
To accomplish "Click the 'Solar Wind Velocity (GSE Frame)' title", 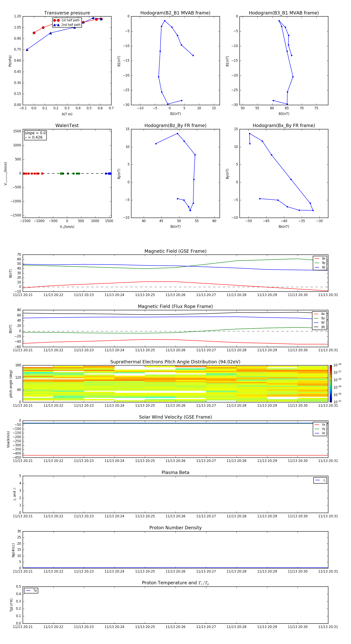I will (175, 417).
